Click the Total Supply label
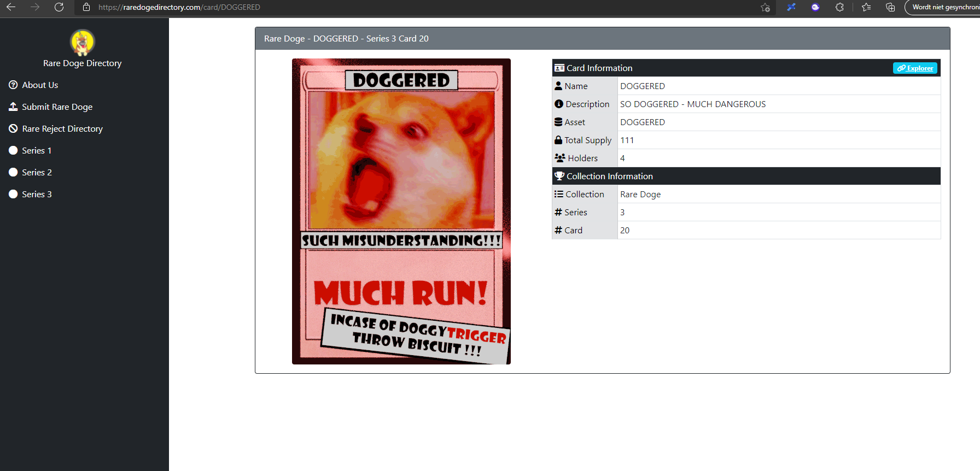Viewport: 980px width, 471px height. (588, 140)
